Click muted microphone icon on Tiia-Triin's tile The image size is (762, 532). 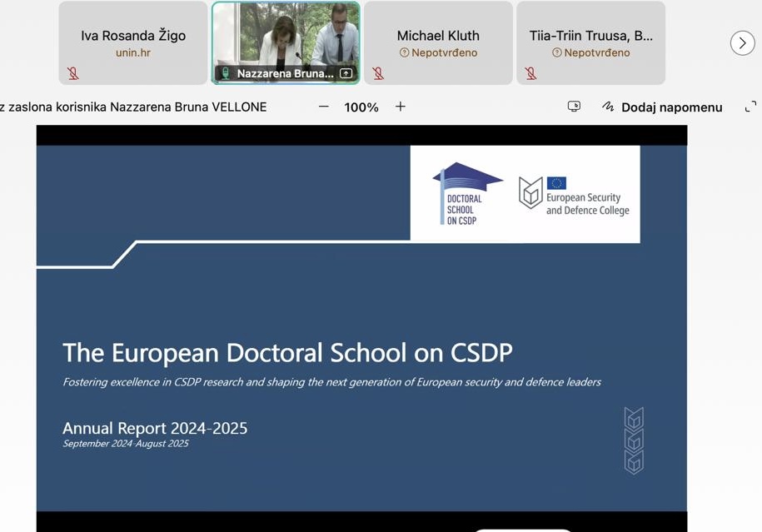[530, 73]
